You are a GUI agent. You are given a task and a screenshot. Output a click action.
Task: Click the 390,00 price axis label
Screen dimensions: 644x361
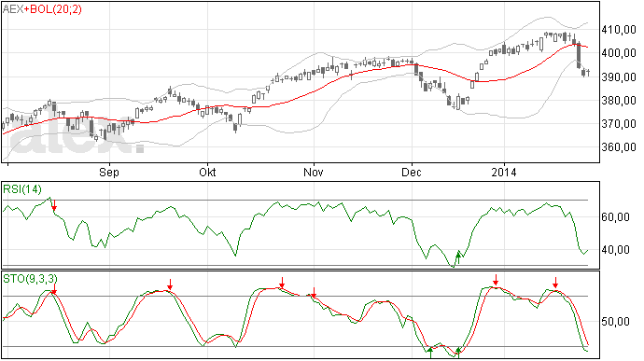[619, 76]
